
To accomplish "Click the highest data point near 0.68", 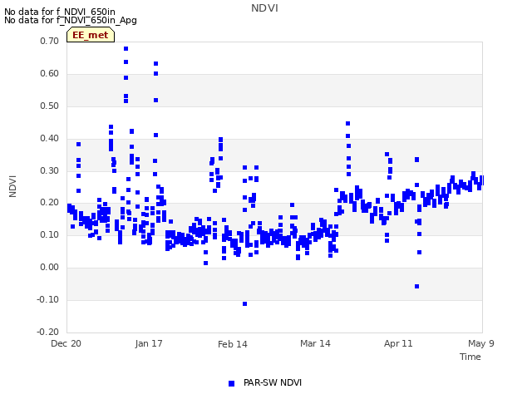I will tap(126, 49).
